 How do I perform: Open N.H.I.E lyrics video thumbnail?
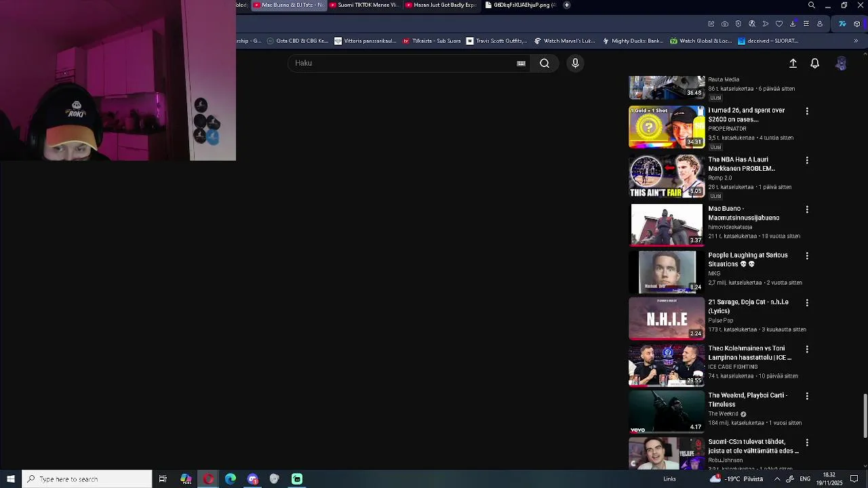[667, 319]
